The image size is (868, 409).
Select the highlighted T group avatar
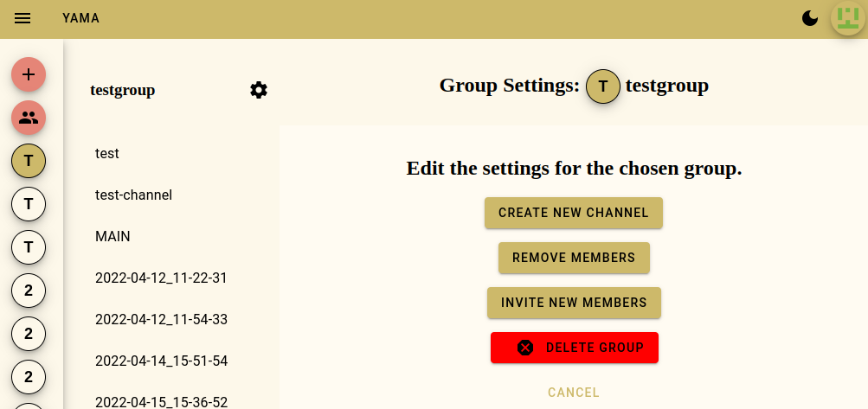(x=29, y=161)
